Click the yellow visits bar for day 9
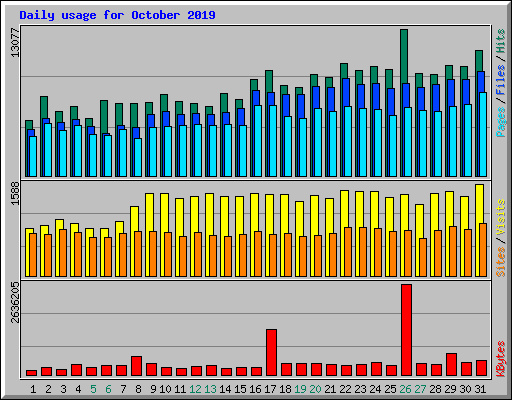512x400 pixels. [149, 212]
